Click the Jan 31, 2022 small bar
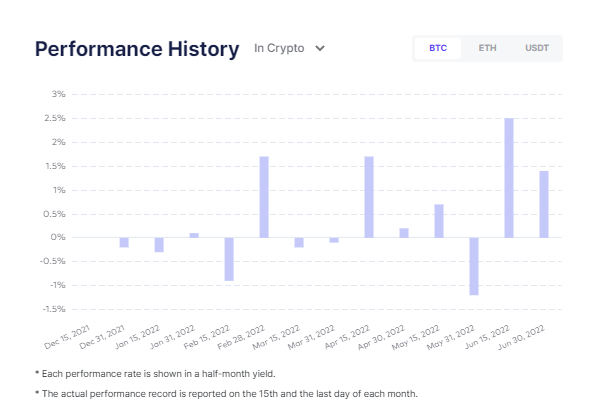 (194, 235)
